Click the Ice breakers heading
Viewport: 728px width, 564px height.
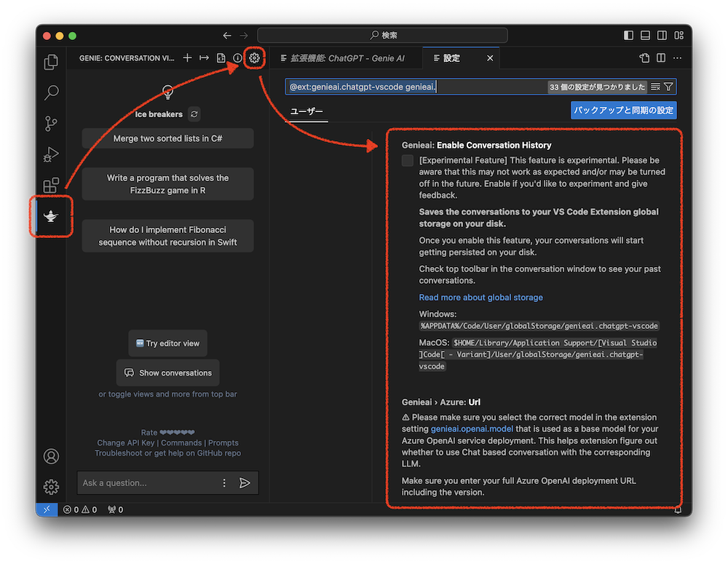(159, 114)
